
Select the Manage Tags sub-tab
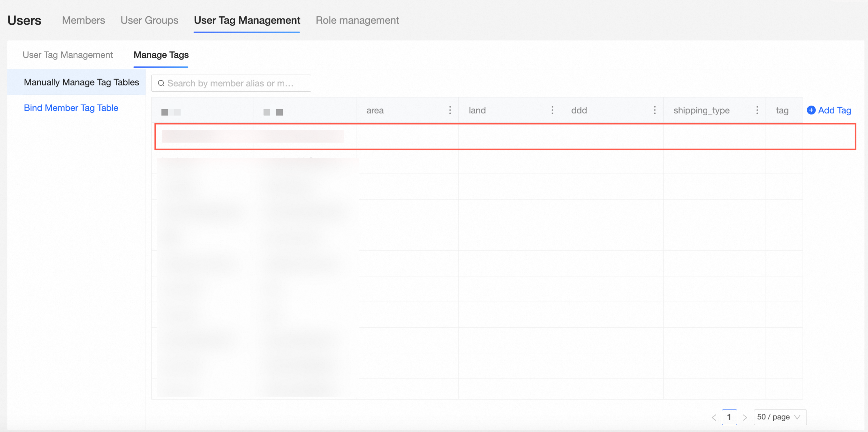161,55
